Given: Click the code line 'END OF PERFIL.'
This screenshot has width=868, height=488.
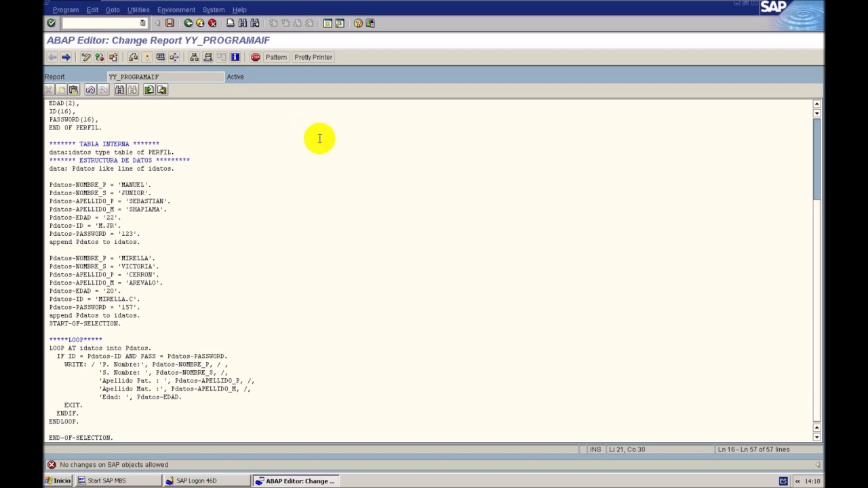Looking at the screenshot, I should click(75, 127).
